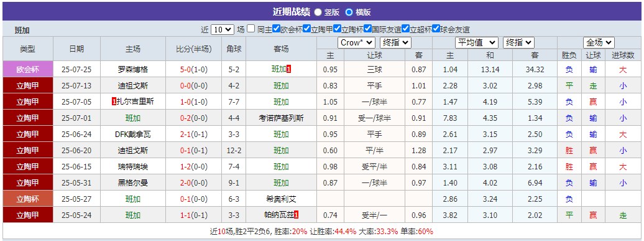Open the Crow* bookmaker dropdown
Image resolution: width=644 pixels, height=241 pixels.
pos(357,42)
